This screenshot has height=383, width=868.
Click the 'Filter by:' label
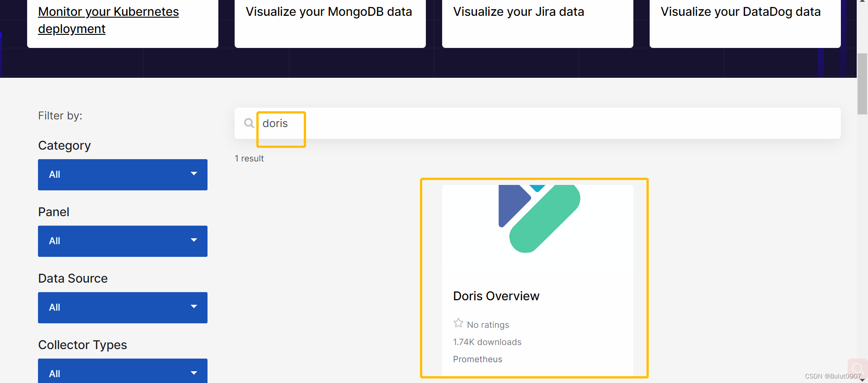click(60, 116)
